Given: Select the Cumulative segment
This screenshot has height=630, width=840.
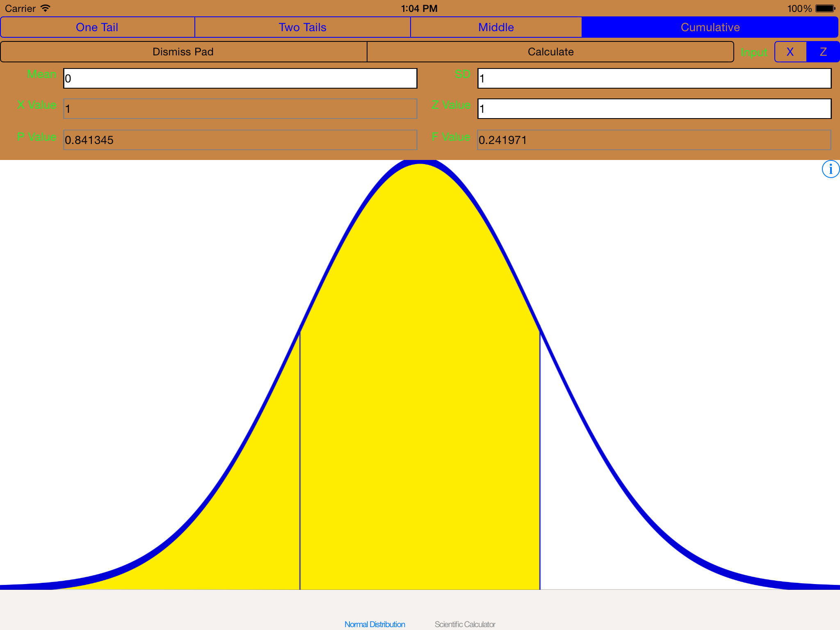Looking at the screenshot, I should 710,27.
